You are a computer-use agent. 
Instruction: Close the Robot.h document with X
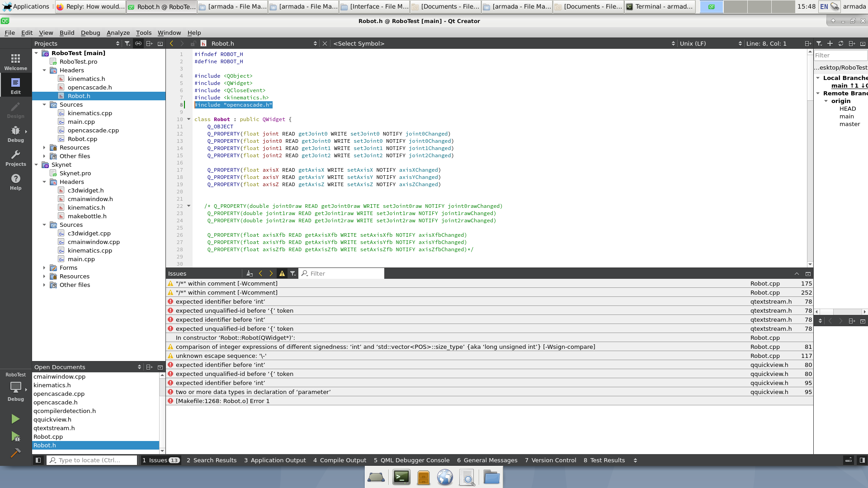(325, 43)
